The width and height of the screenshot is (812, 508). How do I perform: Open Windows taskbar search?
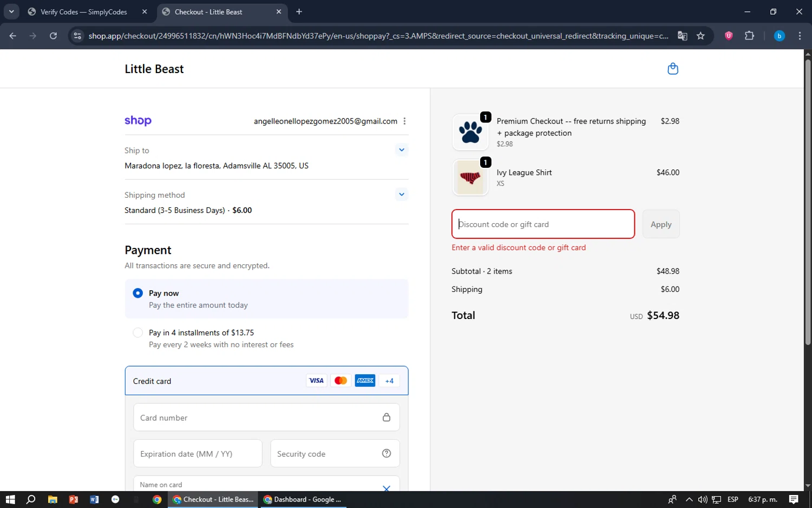pos(31,499)
